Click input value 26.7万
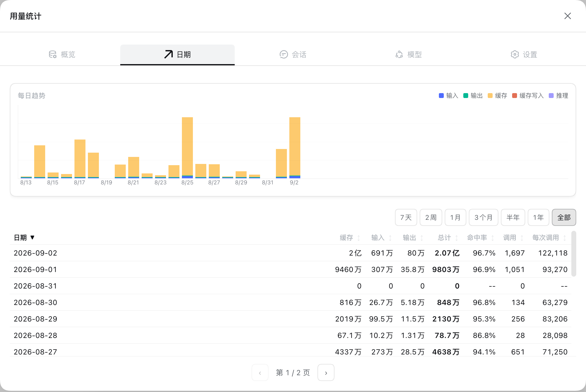Viewport: 586px width, 392px height. (x=381, y=303)
